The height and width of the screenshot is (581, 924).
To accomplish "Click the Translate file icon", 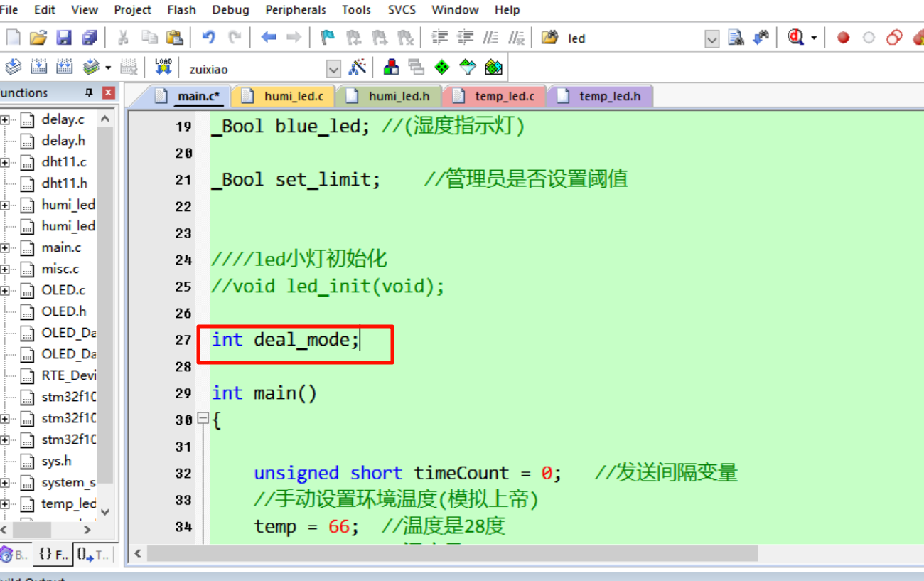I will pyautogui.click(x=13, y=67).
